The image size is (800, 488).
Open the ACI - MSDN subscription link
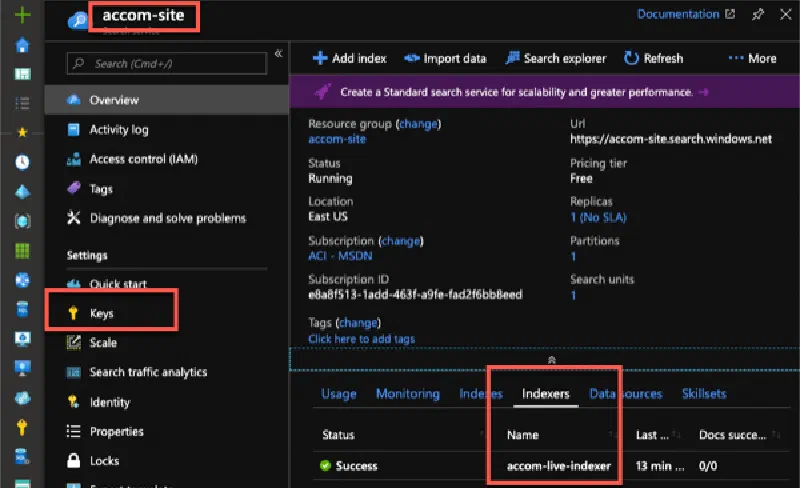340,256
